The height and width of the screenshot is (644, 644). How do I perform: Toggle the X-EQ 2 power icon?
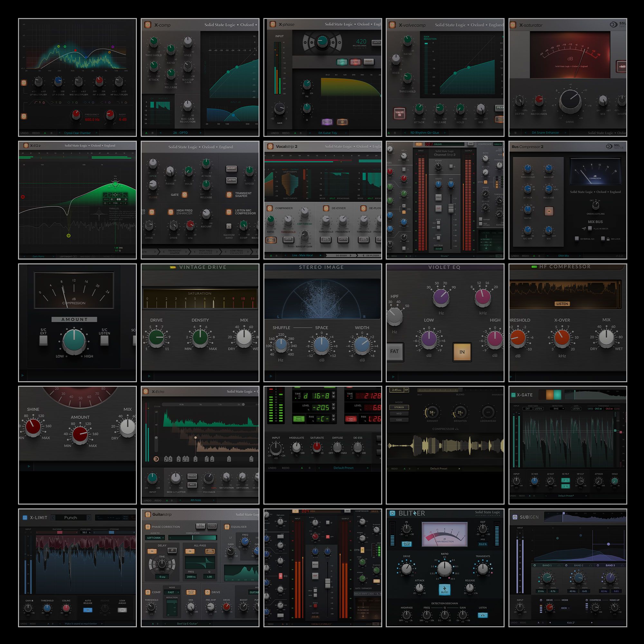[x=26, y=146]
